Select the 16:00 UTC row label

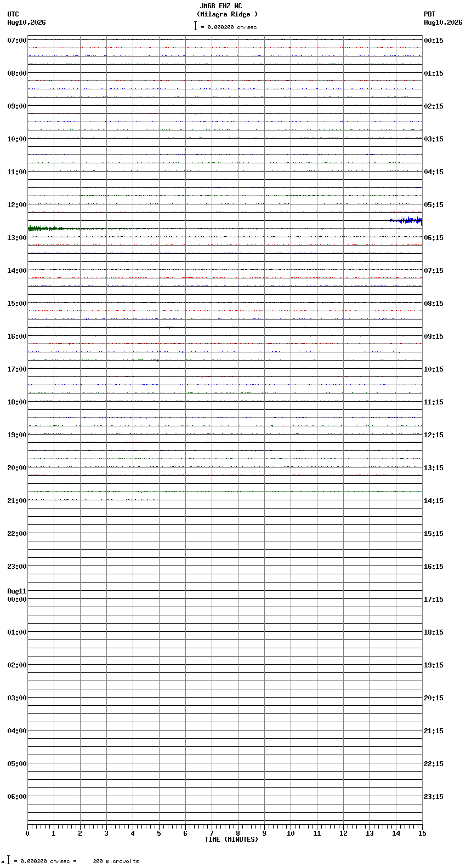[x=17, y=336]
